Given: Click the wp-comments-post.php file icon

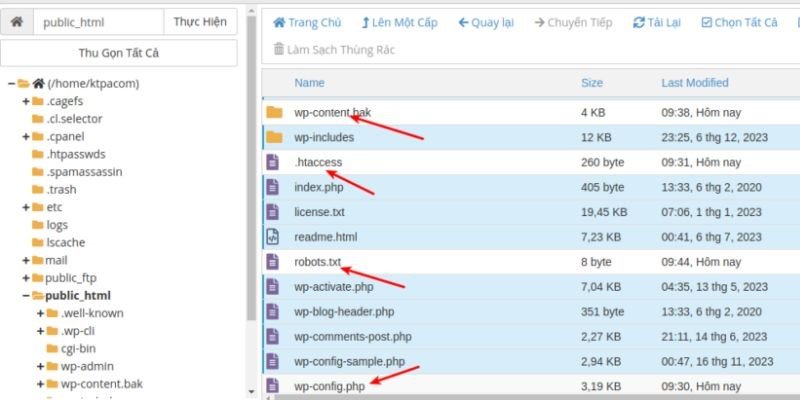Looking at the screenshot, I should tap(273, 337).
